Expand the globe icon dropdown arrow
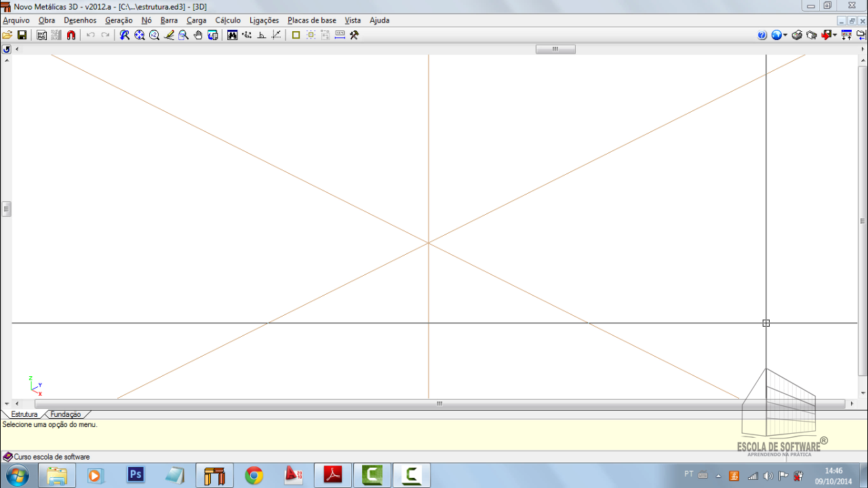Viewport: 868px width, 488px height. point(785,35)
